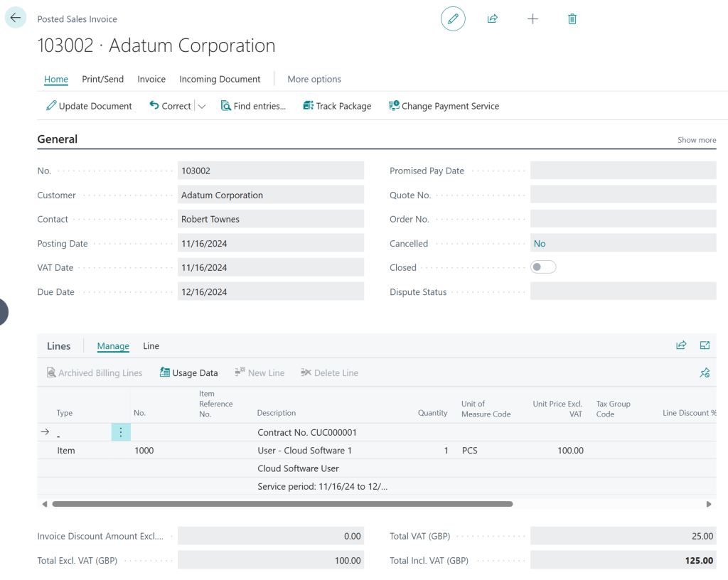Screen dimensions: 728x580
Task: Click the pin icon in Lines toolbar
Action: pos(705,372)
